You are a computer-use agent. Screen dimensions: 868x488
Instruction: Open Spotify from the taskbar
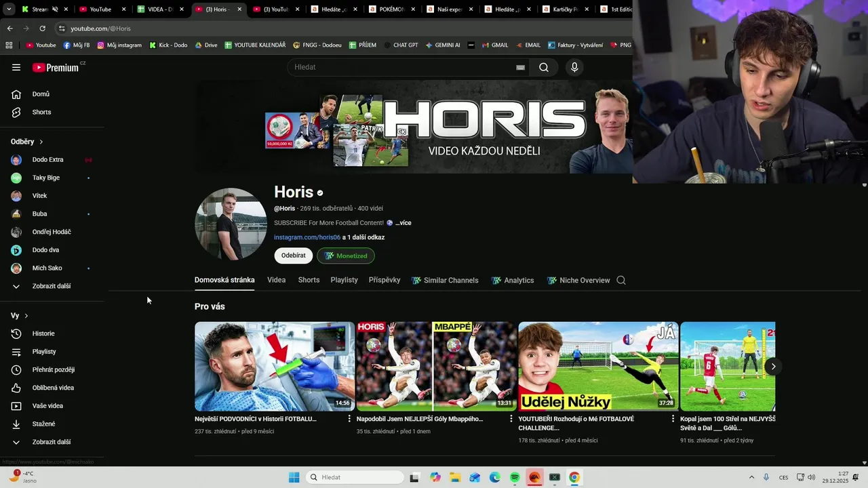tap(515, 477)
